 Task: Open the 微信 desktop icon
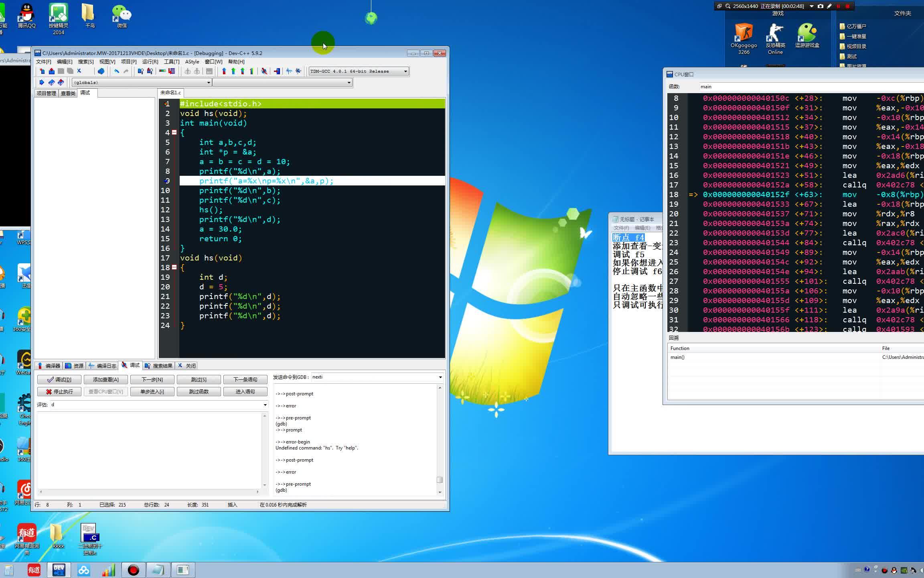(x=122, y=16)
